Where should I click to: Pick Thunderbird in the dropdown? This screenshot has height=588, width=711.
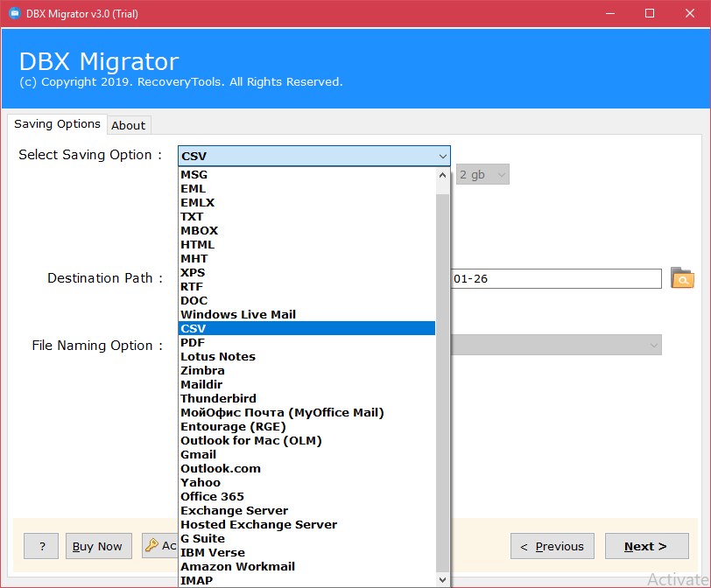[x=307, y=399]
